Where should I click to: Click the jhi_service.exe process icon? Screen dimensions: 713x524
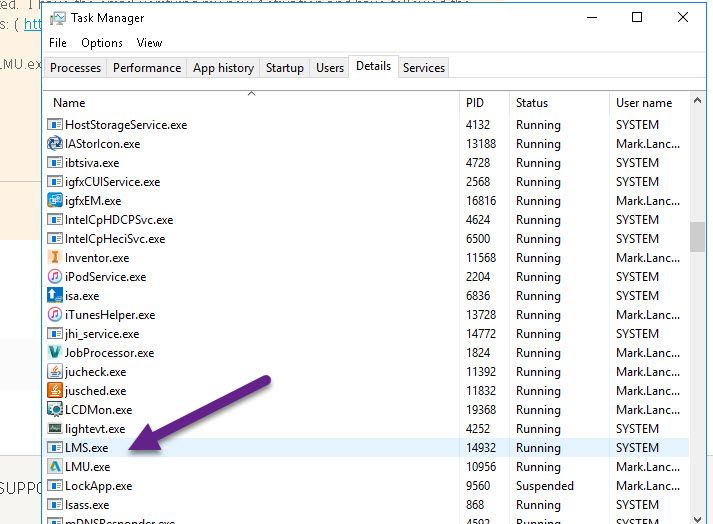coord(55,334)
